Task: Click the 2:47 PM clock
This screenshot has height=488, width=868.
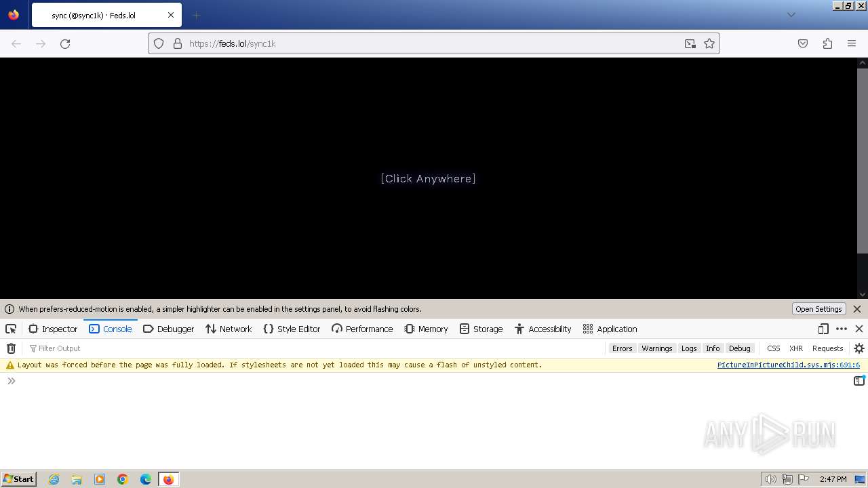Action: point(833,479)
